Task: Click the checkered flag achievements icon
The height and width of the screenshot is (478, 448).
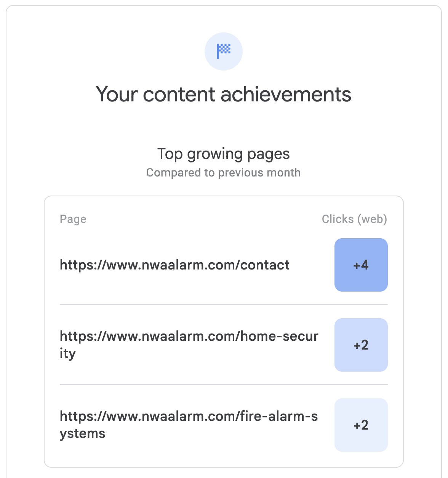Action: coord(224,51)
